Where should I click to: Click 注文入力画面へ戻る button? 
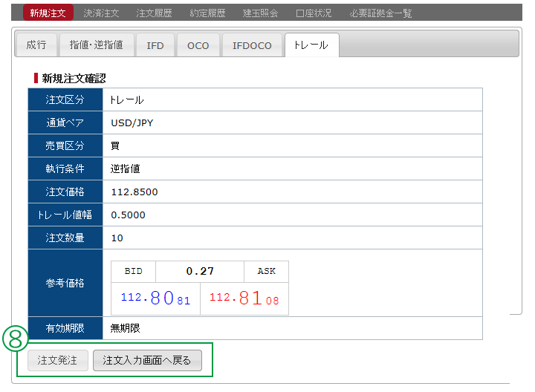point(147,360)
